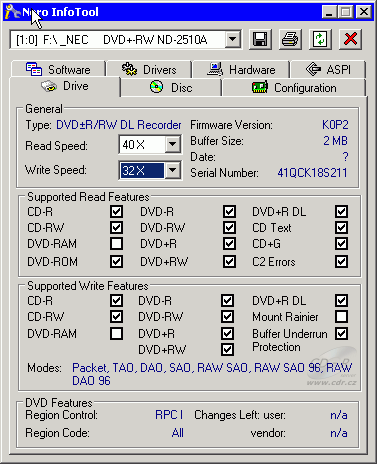Click the Print icon in toolbar
377x464 pixels.
tap(290, 39)
